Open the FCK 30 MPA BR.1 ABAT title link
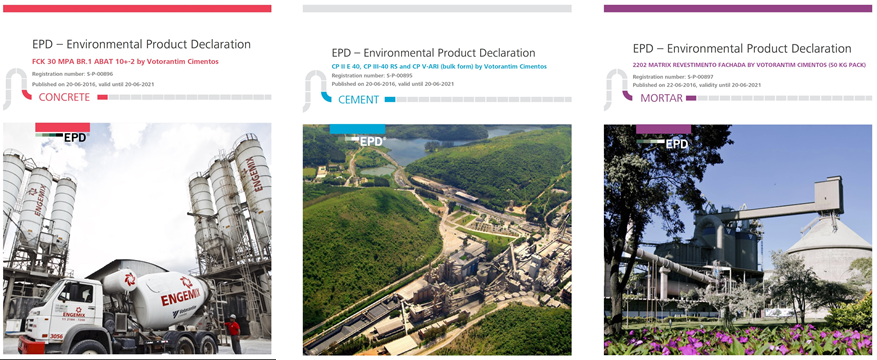The image size is (877, 360). [125, 61]
